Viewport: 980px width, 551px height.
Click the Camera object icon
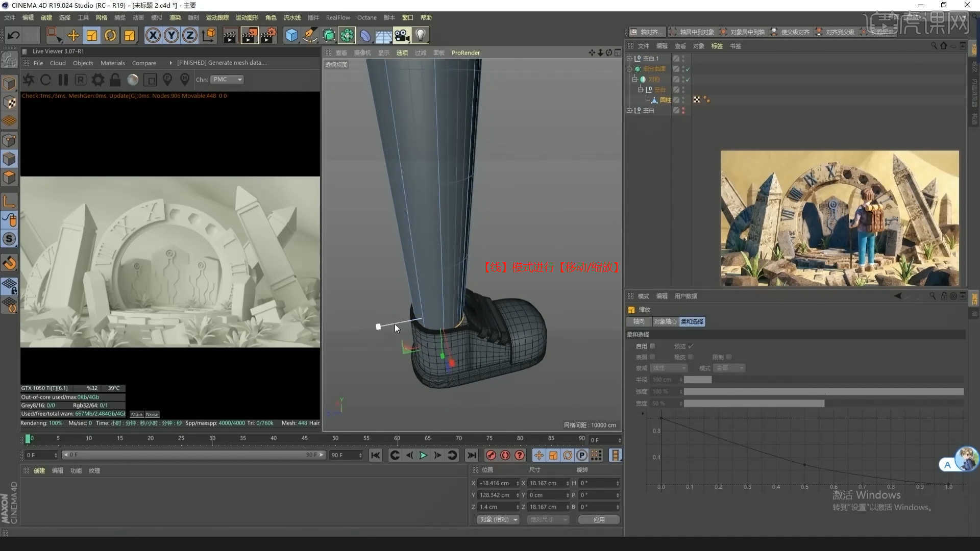point(402,35)
